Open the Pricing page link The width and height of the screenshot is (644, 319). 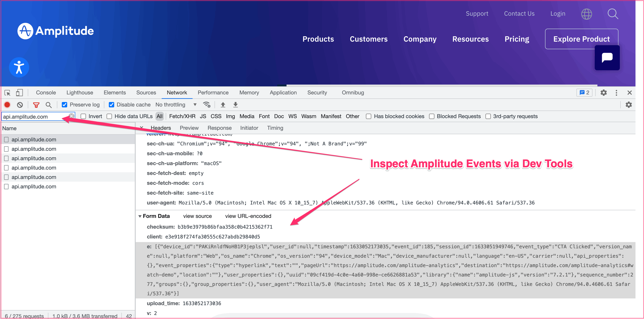(x=517, y=39)
